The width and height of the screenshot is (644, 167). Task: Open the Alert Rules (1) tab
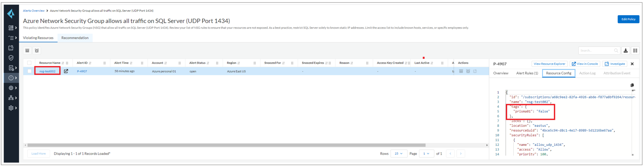click(x=527, y=73)
